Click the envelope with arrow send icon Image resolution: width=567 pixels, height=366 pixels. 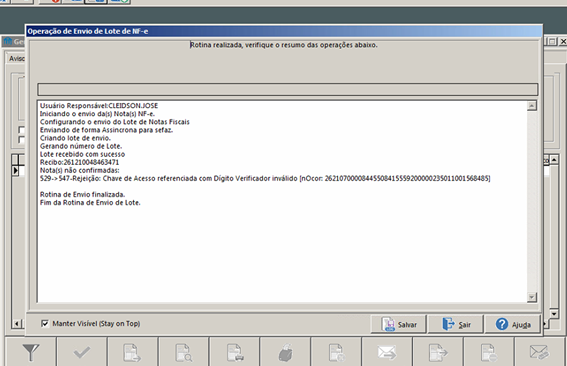[387, 353]
